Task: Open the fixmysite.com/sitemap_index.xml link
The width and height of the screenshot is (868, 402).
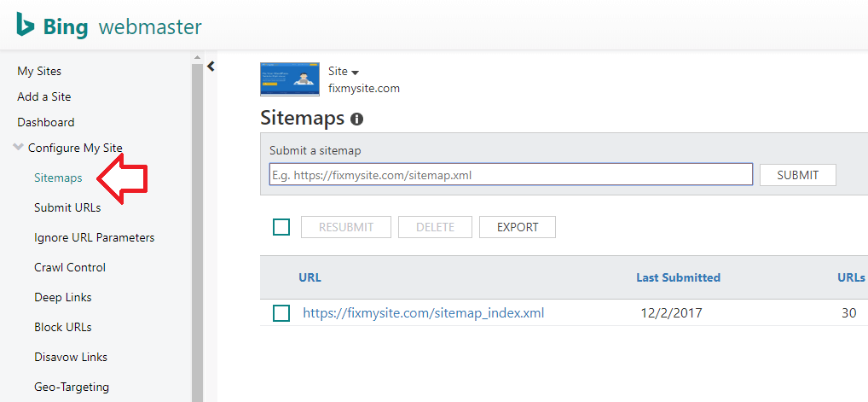Action: pos(424,313)
